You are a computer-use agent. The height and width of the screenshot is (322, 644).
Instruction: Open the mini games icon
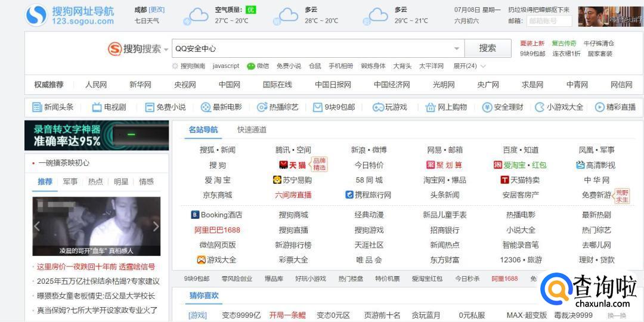point(540,107)
